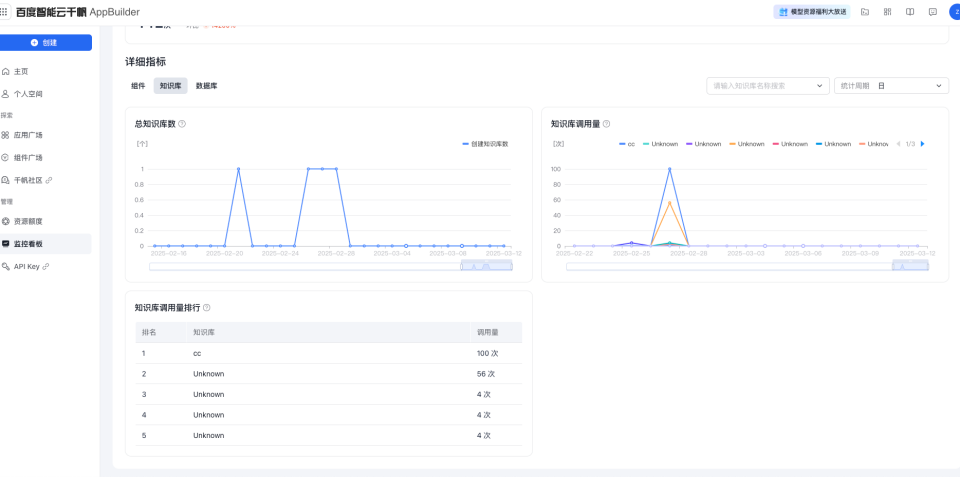
Task: Open the knowledge base name search dropdown
Action: coord(768,86)
